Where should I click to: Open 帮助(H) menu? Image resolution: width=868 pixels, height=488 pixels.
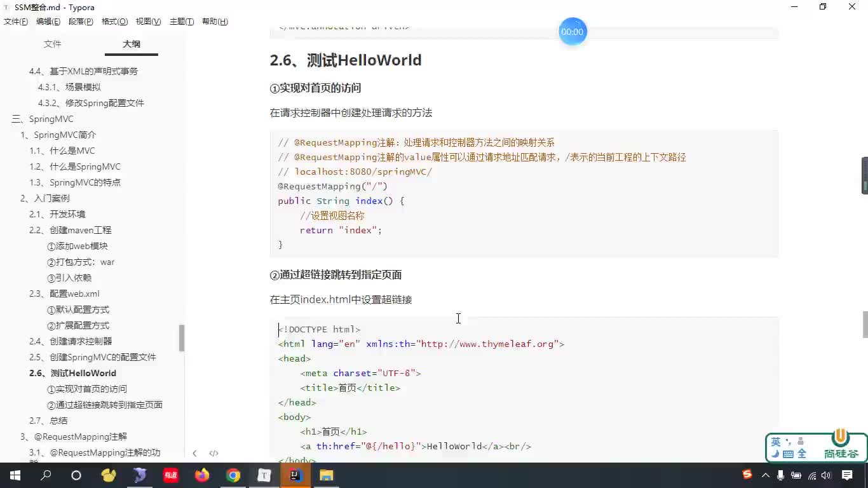[215, 22]
